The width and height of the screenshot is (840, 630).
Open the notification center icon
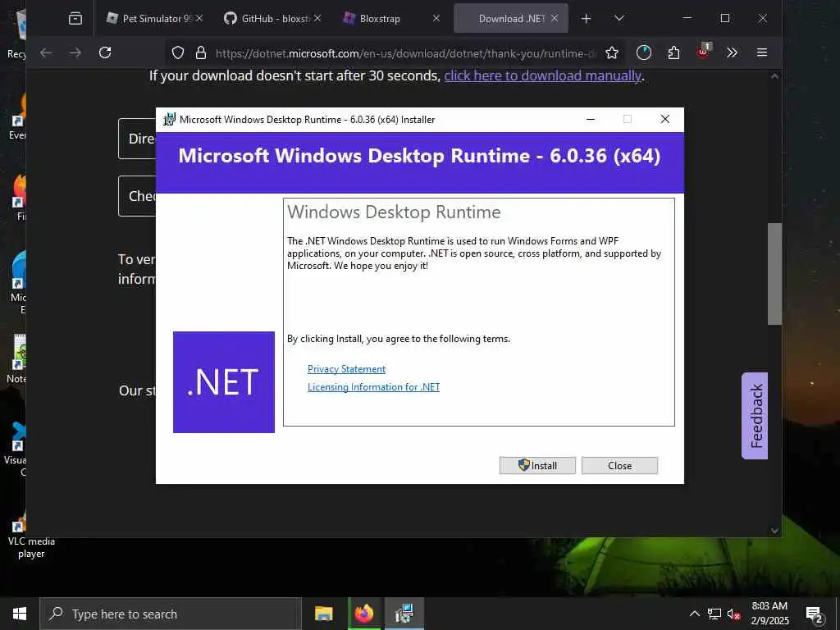click(x=815, y=614)
